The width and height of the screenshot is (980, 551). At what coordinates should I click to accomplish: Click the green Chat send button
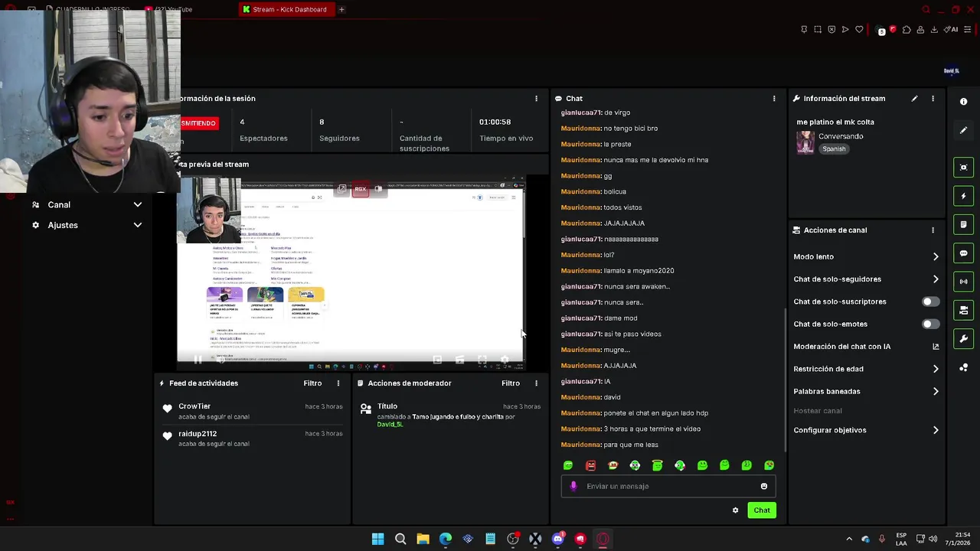(762, 510)
